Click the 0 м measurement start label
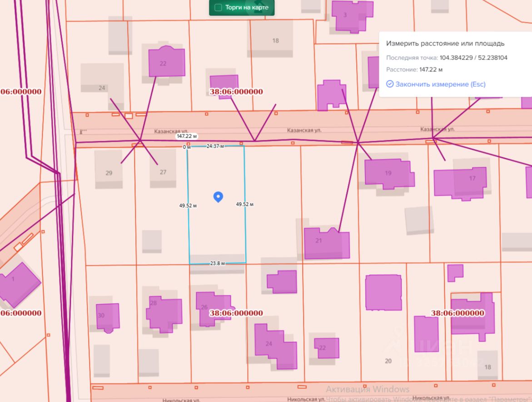Viewport: 532px width, 402px height. coord(187,147)
